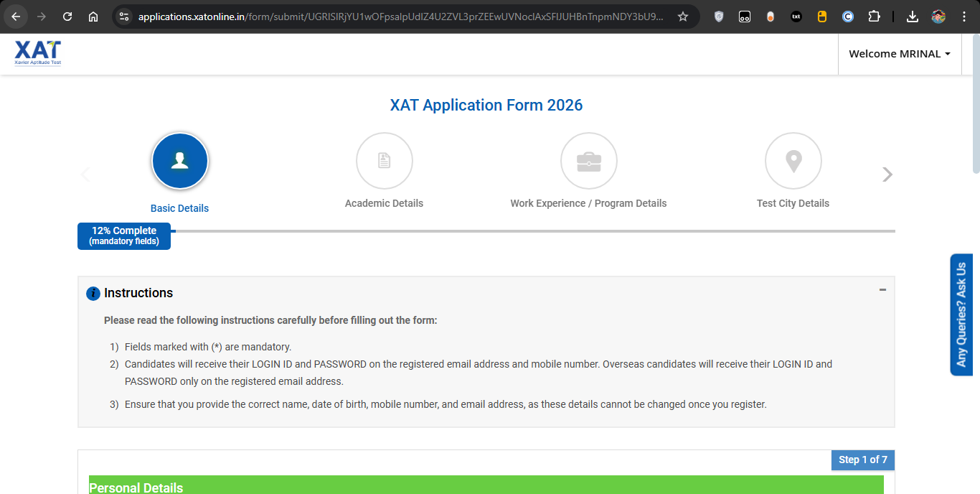This screenshot has width=980, height=494.
Task: Select the Test City location pin icon
Action: (x=793, y=161)
